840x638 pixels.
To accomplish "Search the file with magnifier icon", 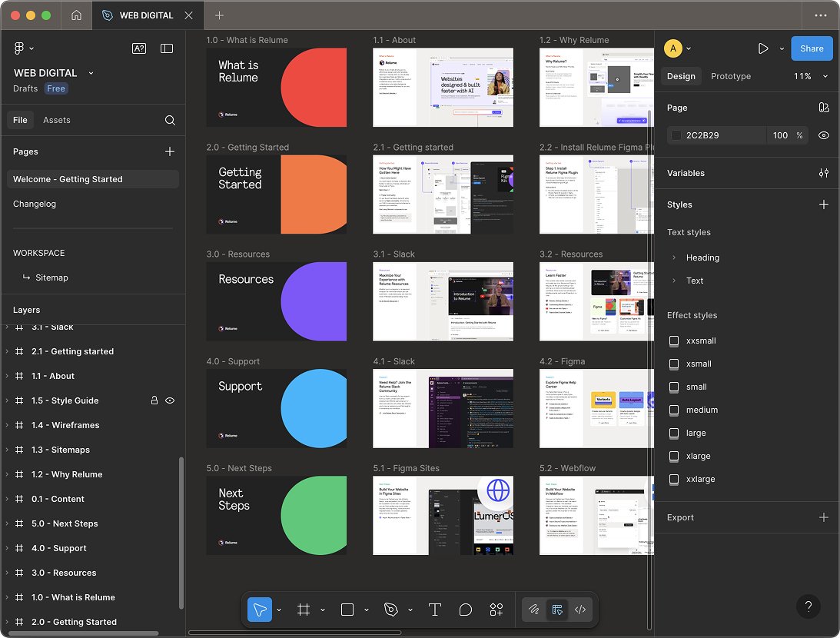I will point(170,120).
